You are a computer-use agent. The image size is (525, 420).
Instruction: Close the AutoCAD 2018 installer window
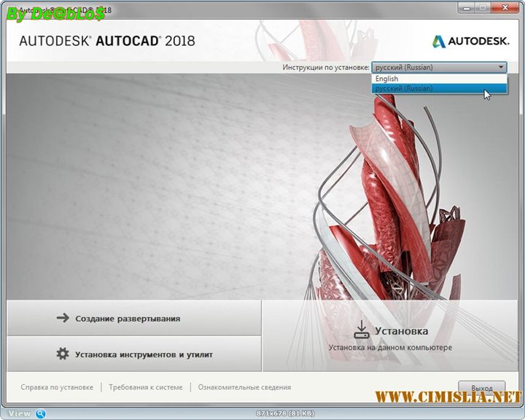504,9
